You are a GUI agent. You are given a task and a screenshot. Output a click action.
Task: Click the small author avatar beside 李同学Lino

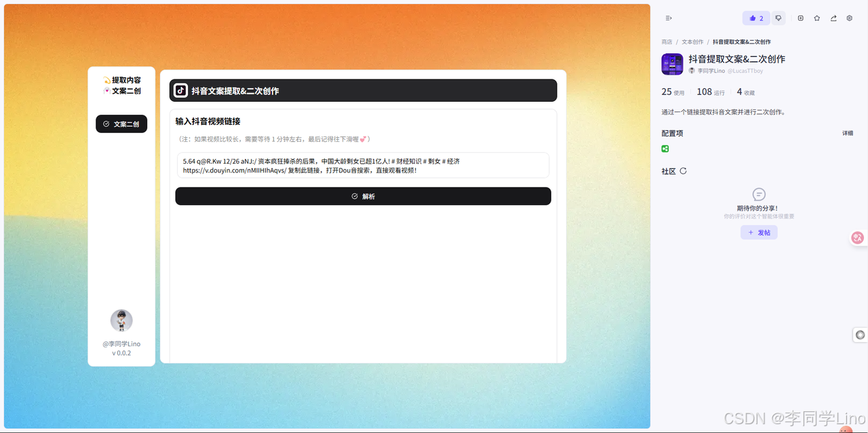692,71
